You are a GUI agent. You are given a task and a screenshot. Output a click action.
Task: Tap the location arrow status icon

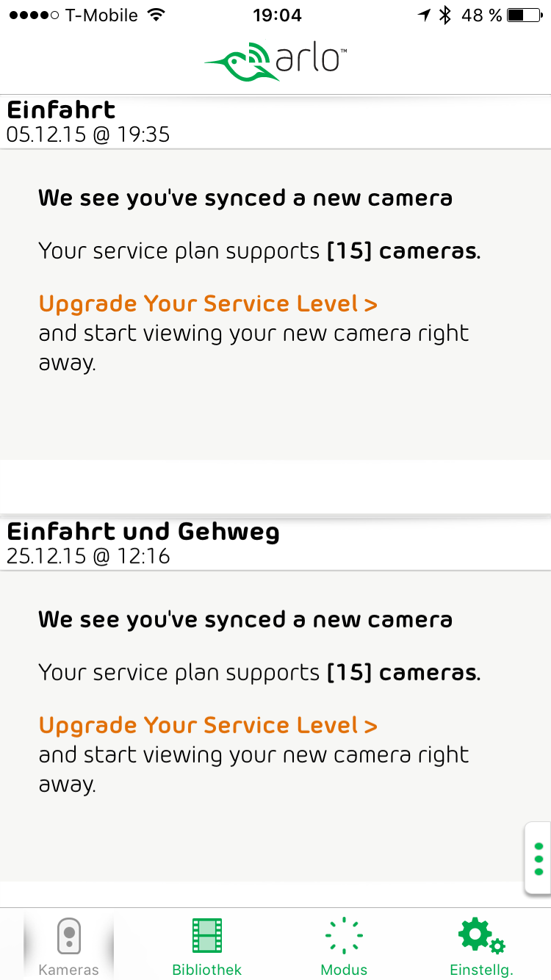point(424,15)
